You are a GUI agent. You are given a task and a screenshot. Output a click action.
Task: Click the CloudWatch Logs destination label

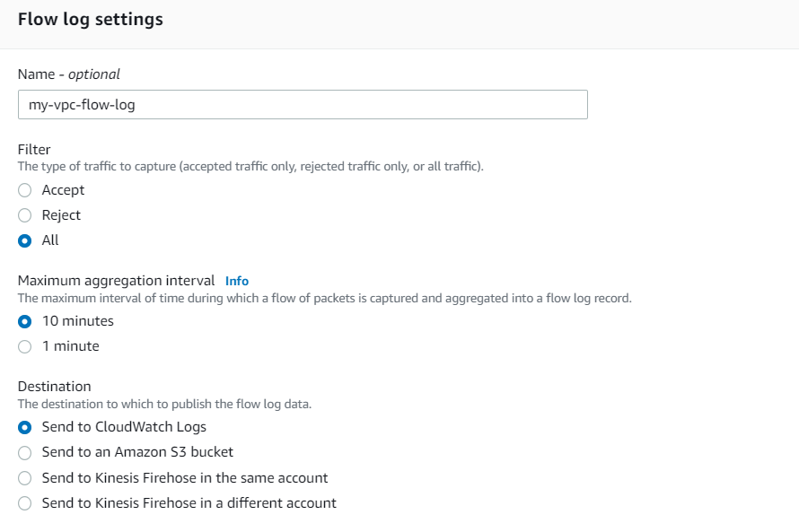tap(123, 427)
